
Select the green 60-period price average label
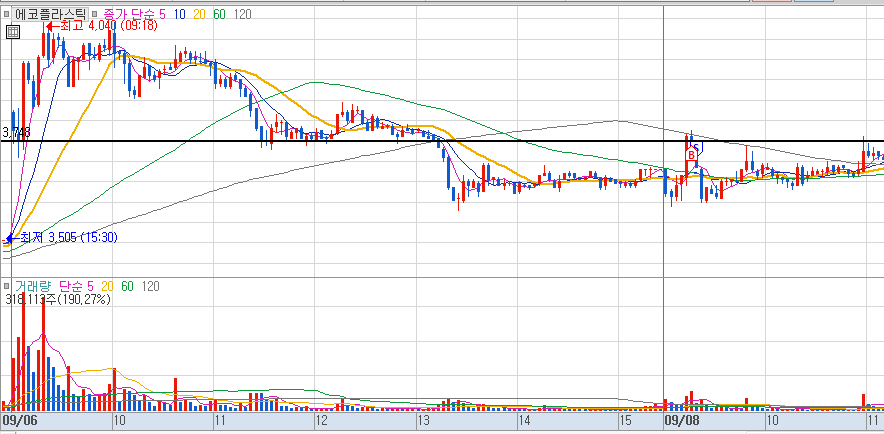[219, 14]
